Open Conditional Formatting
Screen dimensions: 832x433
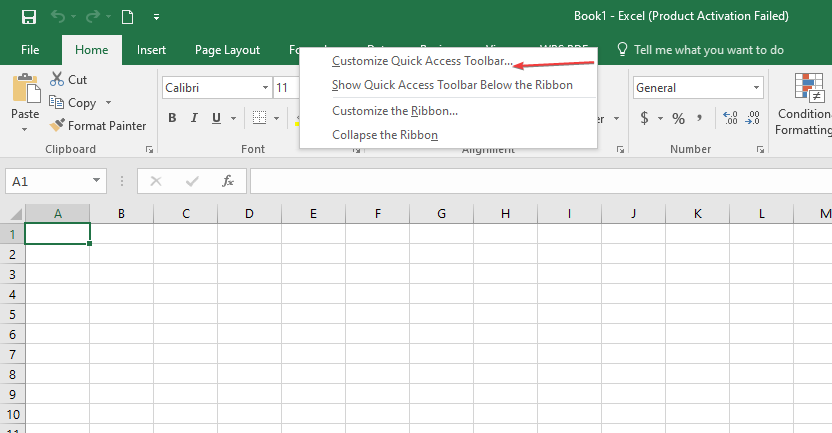click(x=804, y=105)
